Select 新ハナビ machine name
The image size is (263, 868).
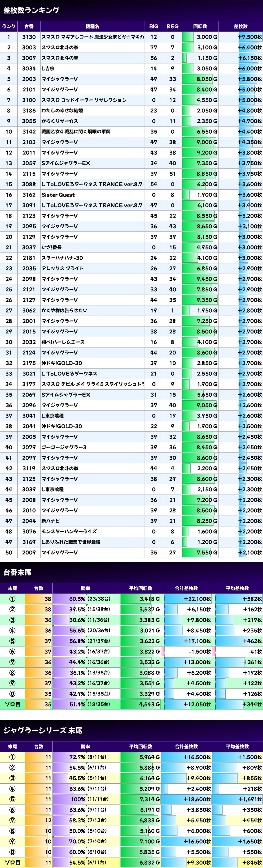pos(51,521)
